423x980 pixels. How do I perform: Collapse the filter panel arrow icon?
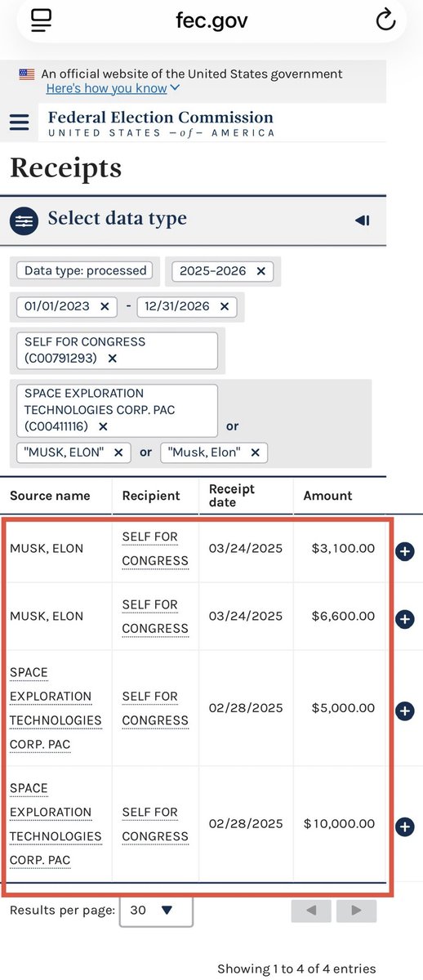(x=363, y=220)
